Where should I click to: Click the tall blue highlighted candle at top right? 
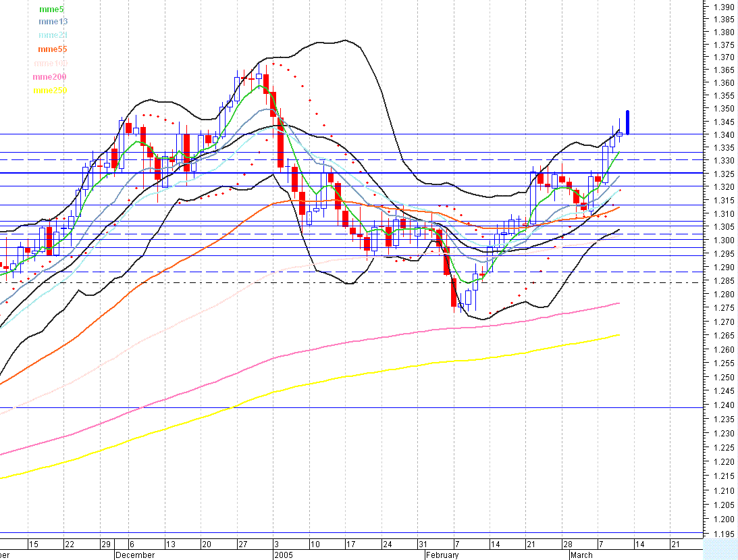coord(628,122)
